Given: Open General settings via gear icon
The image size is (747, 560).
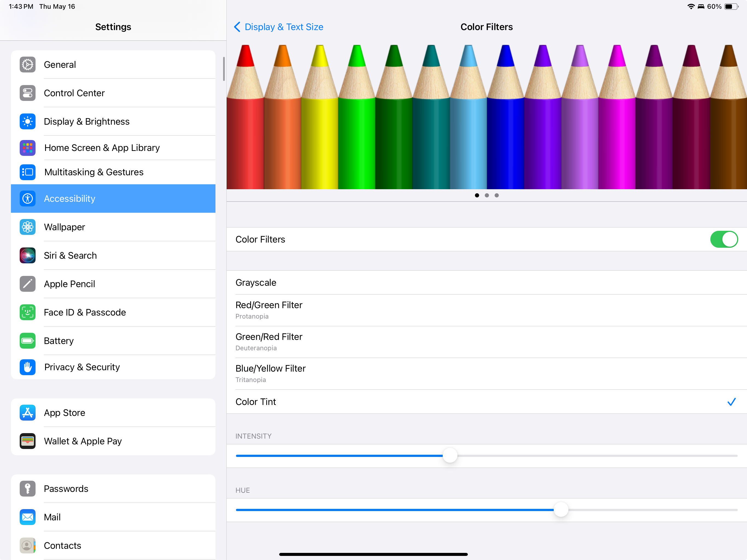Looking at the screenshot, I should tap(27, 65).
